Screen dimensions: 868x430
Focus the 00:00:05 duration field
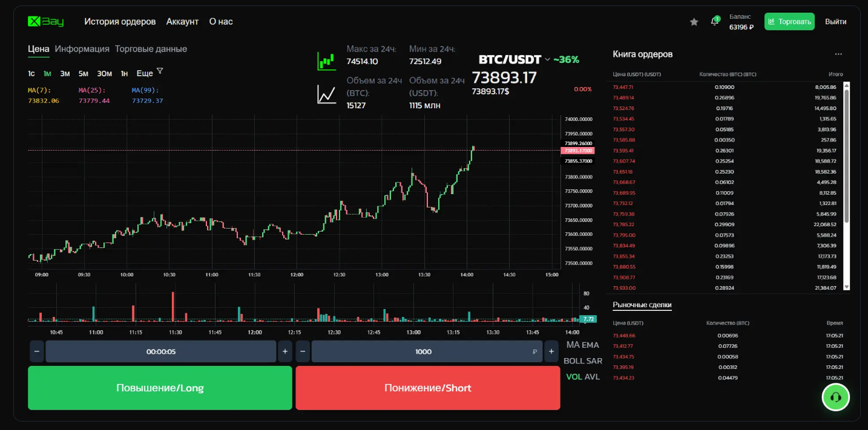(x=161, y=351)
